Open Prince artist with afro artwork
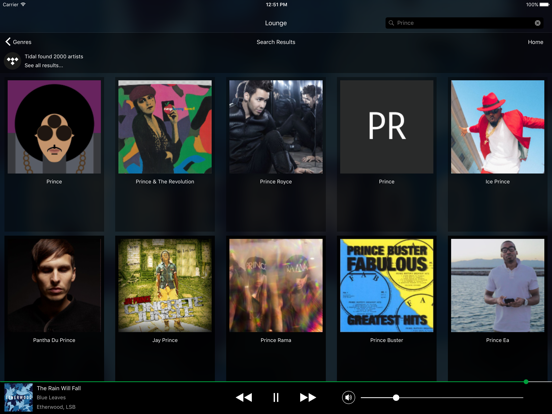Image resolution: width=552 pixels, height=414 pixels. point(54,127)
